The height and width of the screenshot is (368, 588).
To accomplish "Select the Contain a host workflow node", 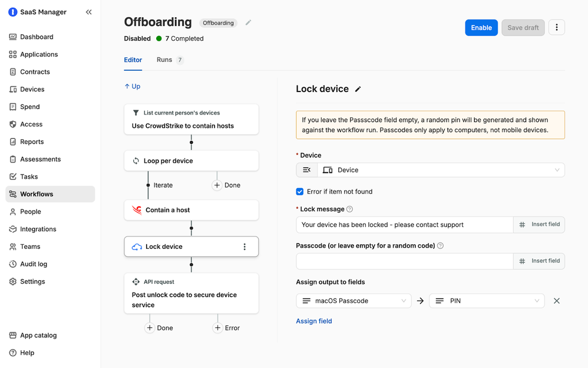I will (191, 210).
